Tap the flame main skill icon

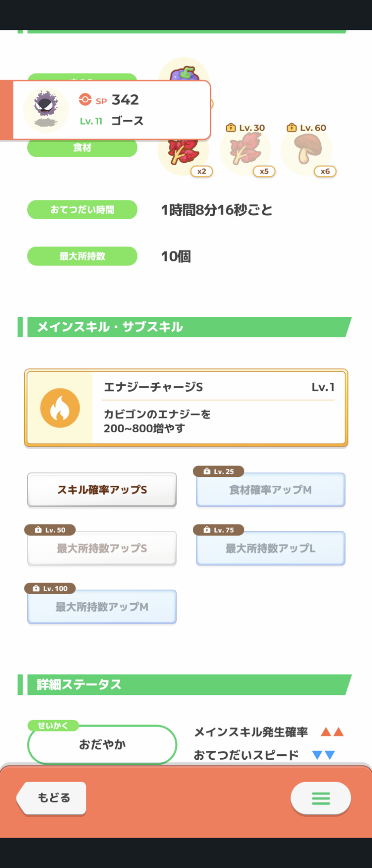pyautogui.click(x=60, y=408)
